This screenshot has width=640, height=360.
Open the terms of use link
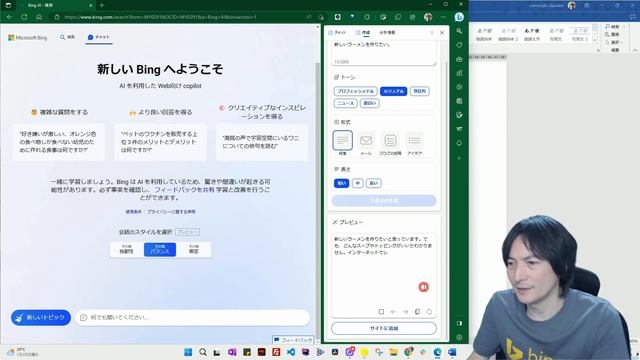click(x=133, y=212)
